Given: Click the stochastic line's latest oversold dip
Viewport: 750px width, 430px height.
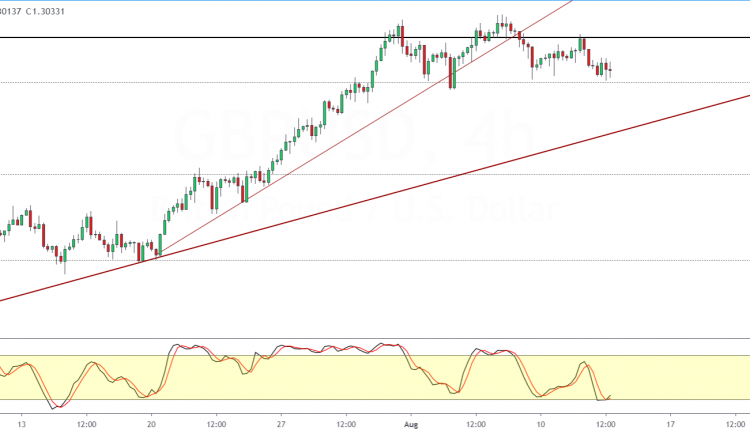Looking at the screenshot, I should point(602,399).
